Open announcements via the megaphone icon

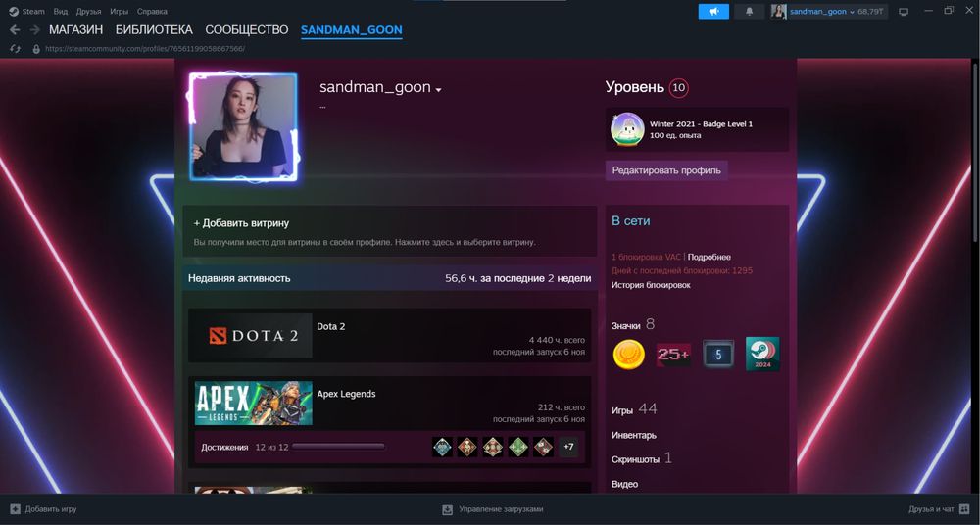coord(713,11)
